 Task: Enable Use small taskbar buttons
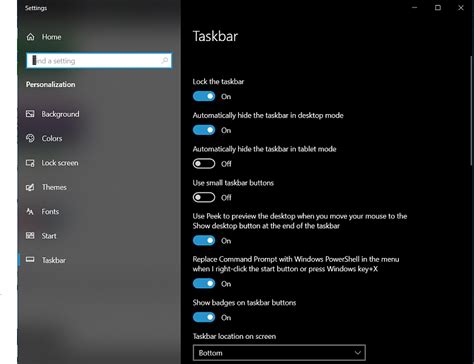[204, 197]
